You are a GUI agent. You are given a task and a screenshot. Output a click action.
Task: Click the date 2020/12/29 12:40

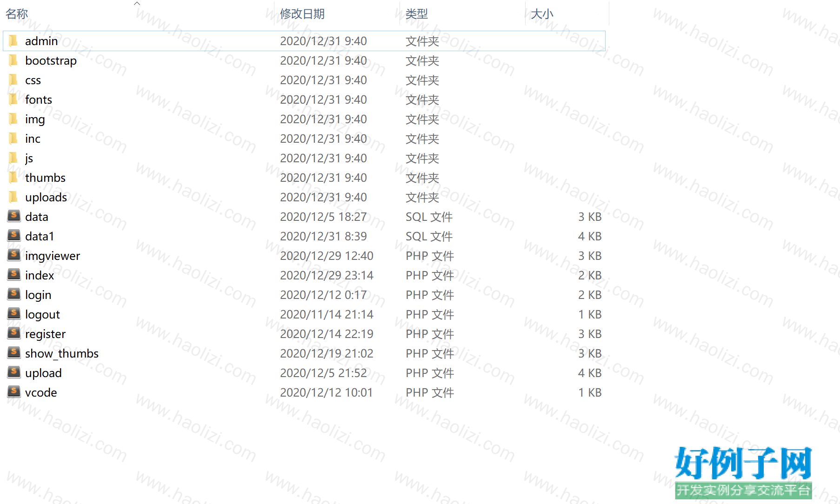coord(327,256)
